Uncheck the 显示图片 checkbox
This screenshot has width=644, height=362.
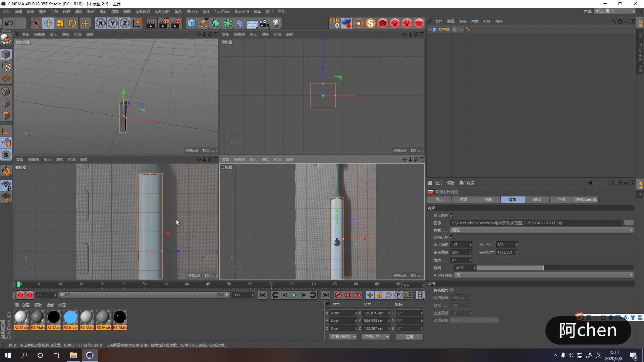452,215
